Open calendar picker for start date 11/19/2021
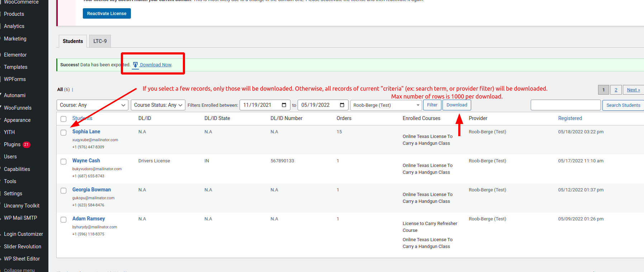644x272 pixels. tap(284, 105)
